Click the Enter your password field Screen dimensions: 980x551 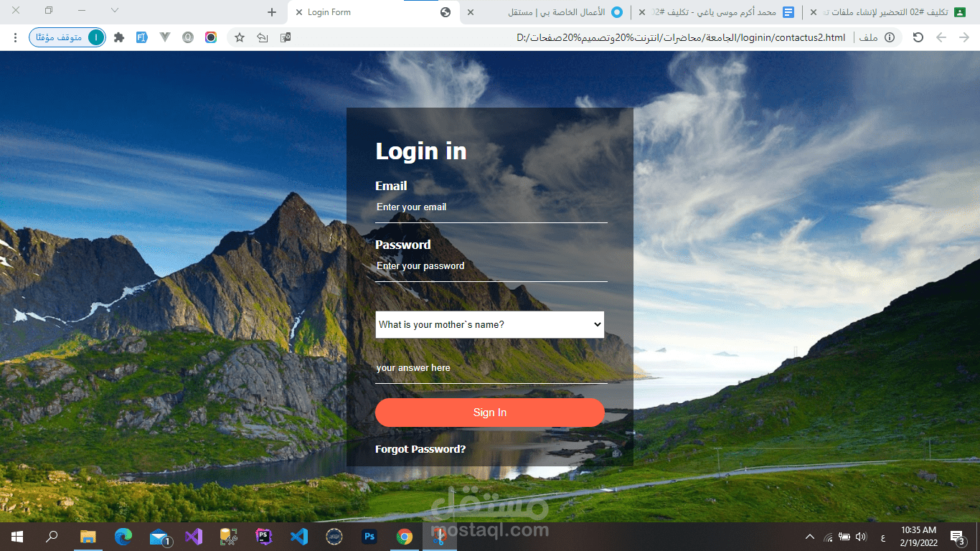(x=491, y=266)
